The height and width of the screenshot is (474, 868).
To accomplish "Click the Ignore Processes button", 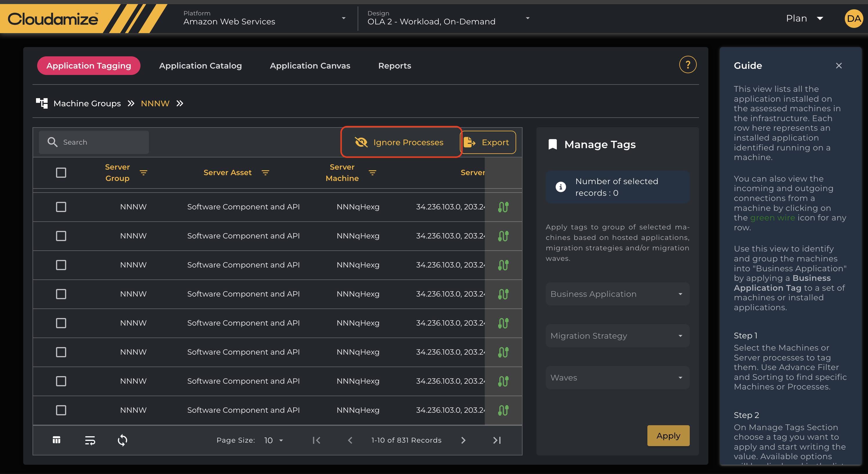I will (401, 142).
